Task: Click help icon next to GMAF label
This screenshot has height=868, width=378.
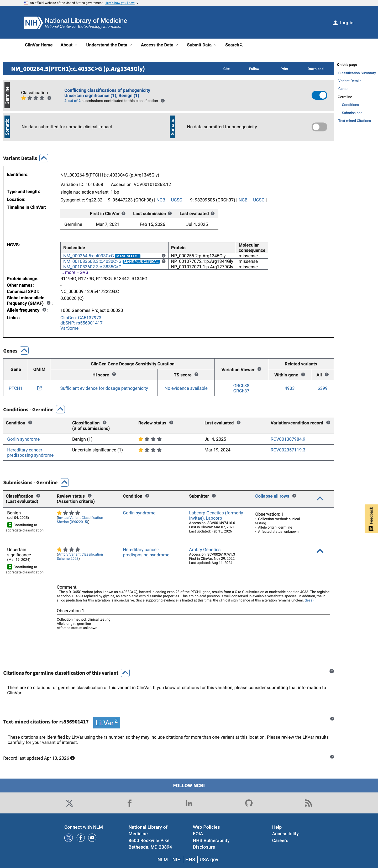Action: tap(49, 303)
